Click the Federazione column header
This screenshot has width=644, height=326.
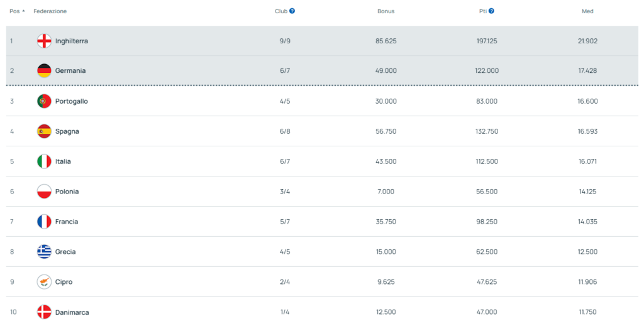point(50,11)
